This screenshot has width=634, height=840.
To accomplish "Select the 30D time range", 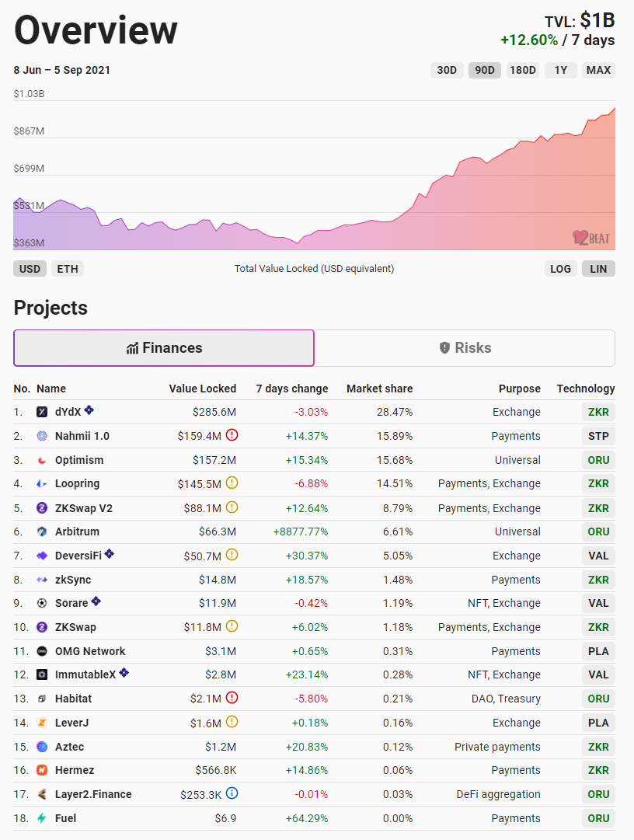I will pos(447,70).
